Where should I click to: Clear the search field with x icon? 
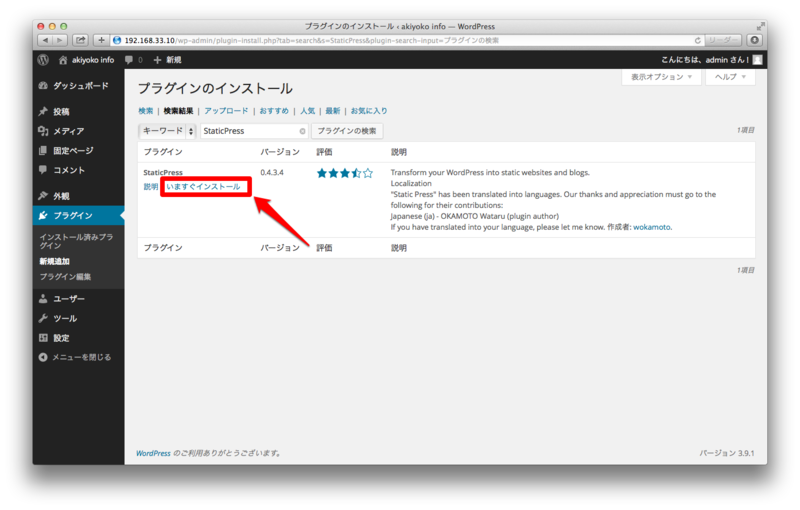coord(303,131)
